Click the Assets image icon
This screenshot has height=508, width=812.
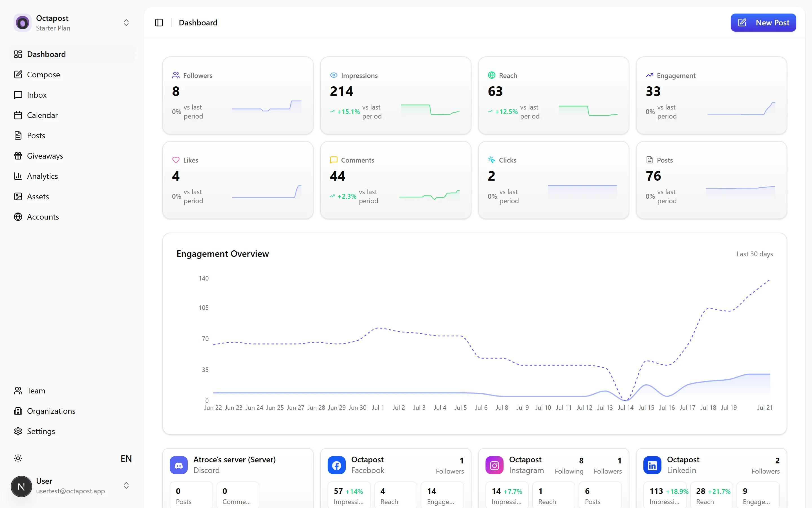pyautogui.click(x=18, y=196)
